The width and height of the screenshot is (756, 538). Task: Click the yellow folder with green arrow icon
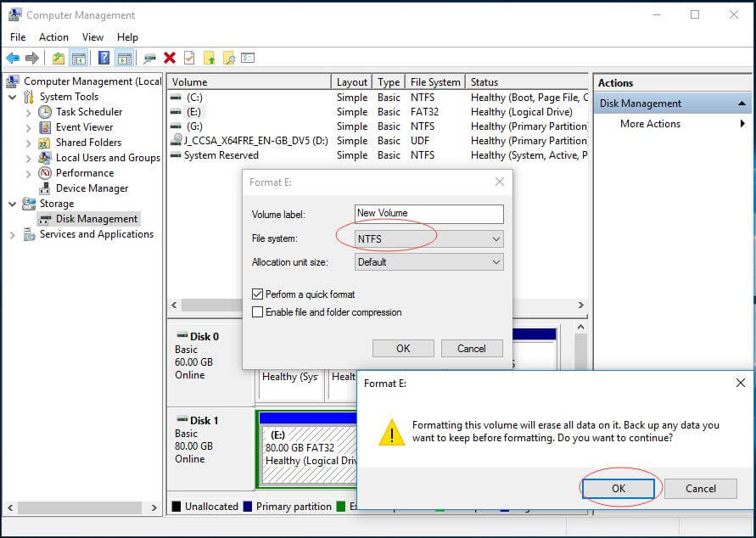[210, 59]
